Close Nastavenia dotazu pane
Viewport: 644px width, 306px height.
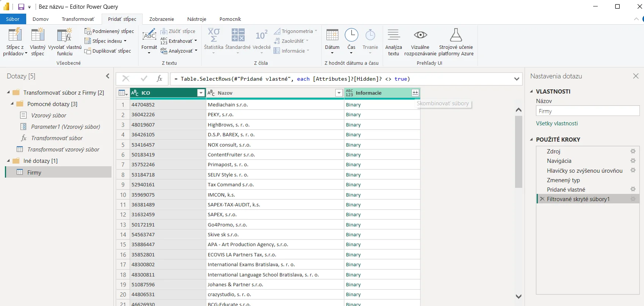click(x=636, y=76)
